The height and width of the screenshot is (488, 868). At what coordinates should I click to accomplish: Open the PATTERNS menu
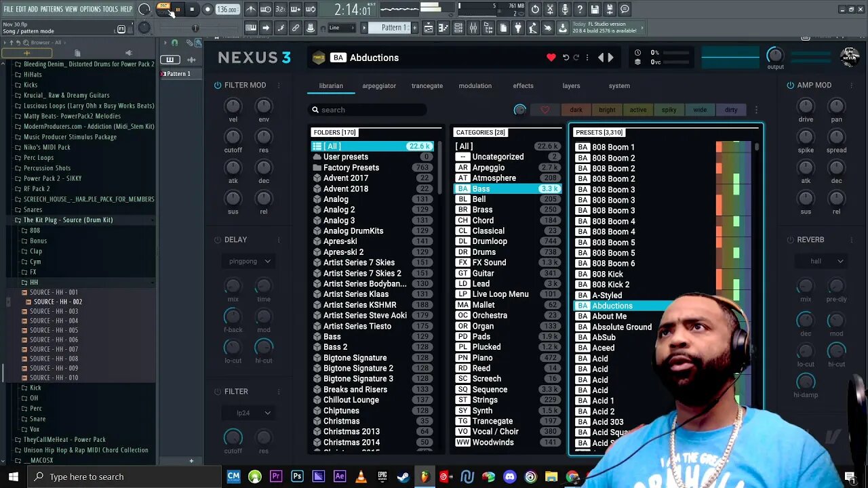pos(52,9)
